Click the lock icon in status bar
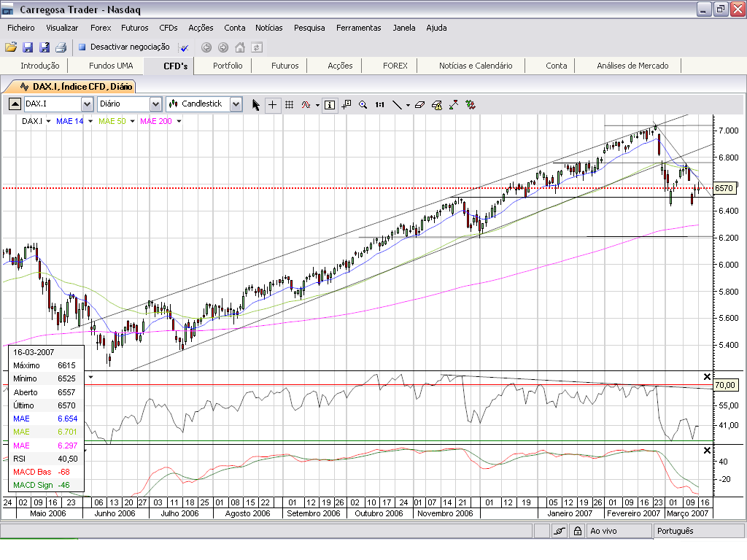Viewport: 747px width, 560px height. 576,531
